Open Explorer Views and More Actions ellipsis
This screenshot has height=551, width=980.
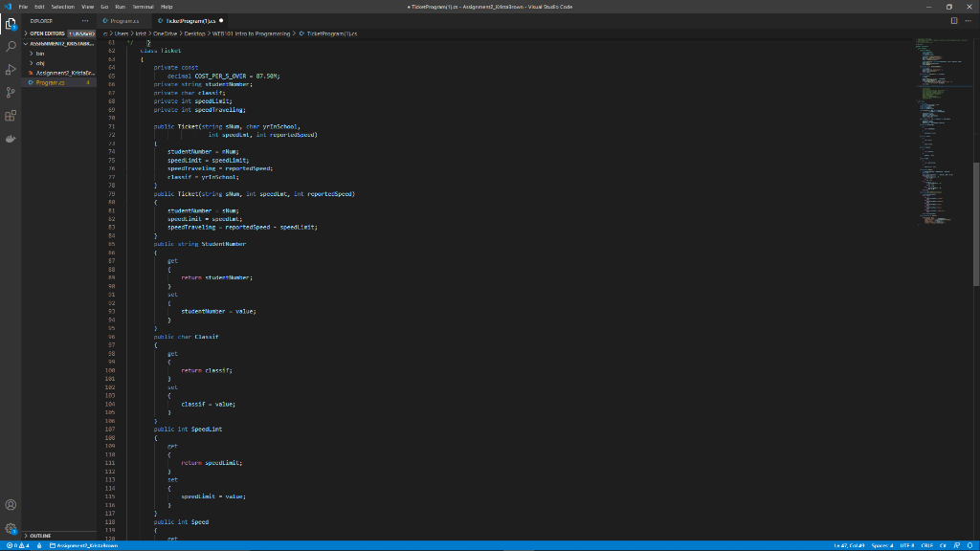pyautogui.click(x=85, y=21)
